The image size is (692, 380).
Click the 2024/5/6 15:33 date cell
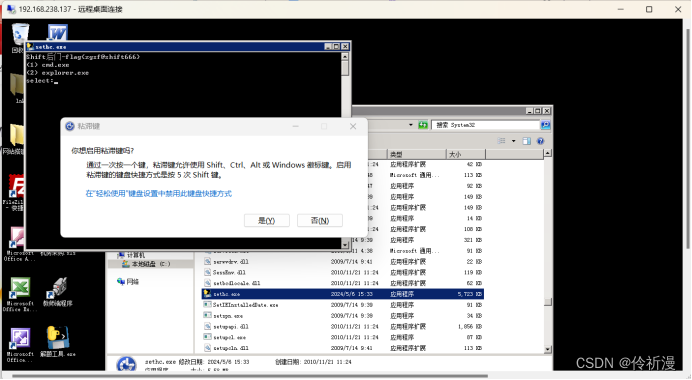tap(351, 294)
